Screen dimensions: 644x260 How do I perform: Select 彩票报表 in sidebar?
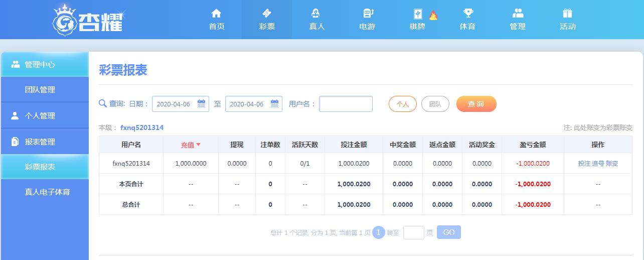click(x=45, y=167)
